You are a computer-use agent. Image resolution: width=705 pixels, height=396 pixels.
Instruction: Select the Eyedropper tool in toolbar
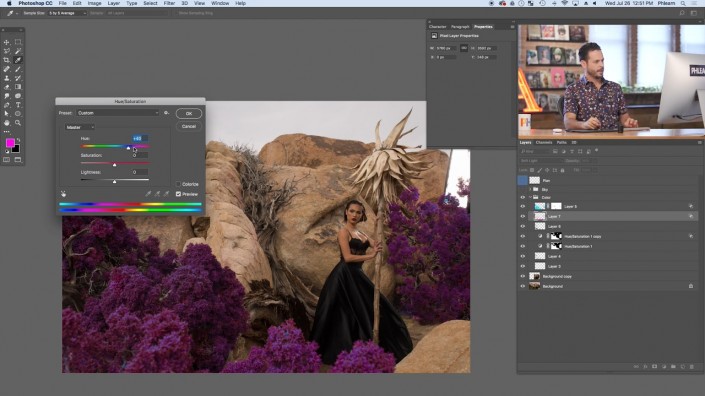click(18, 60)
